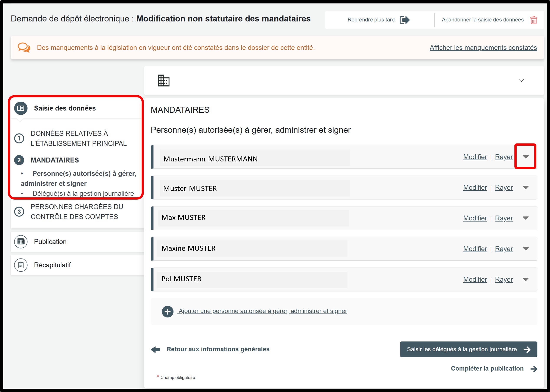Expand the entity panel with chevron down
The height and width of the screenshot is (392, 550).
pos(521,80)
